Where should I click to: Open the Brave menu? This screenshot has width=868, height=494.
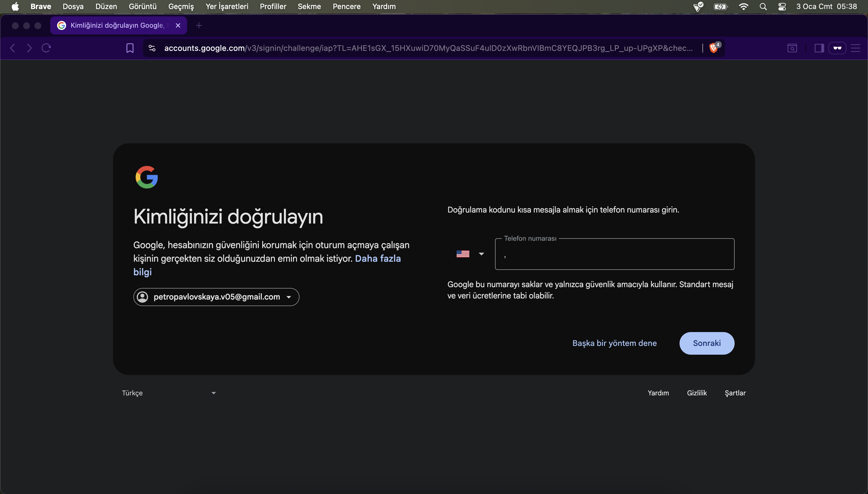click(41, 6)
